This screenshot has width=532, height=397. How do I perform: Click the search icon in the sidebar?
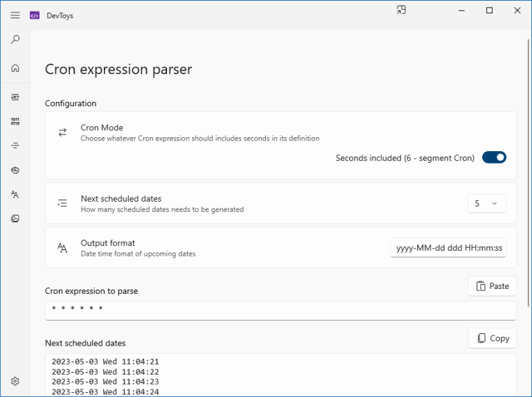(x=15, y=40)
